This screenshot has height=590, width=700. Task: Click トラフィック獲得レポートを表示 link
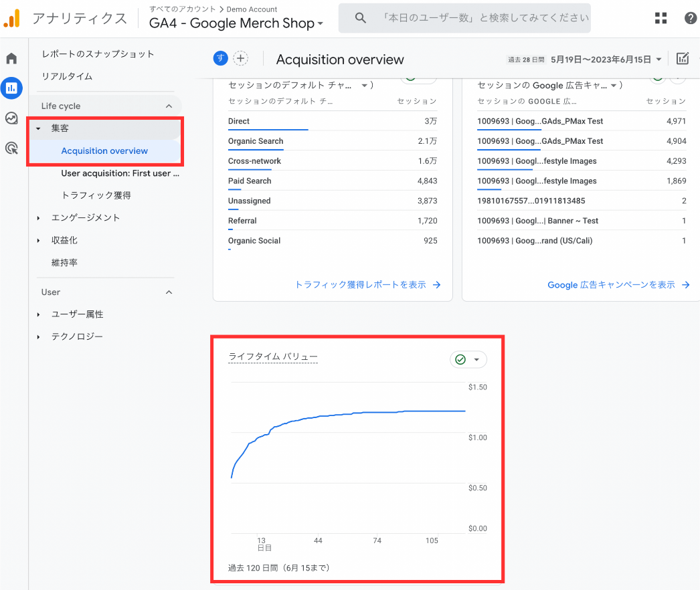tap(361, 285)
